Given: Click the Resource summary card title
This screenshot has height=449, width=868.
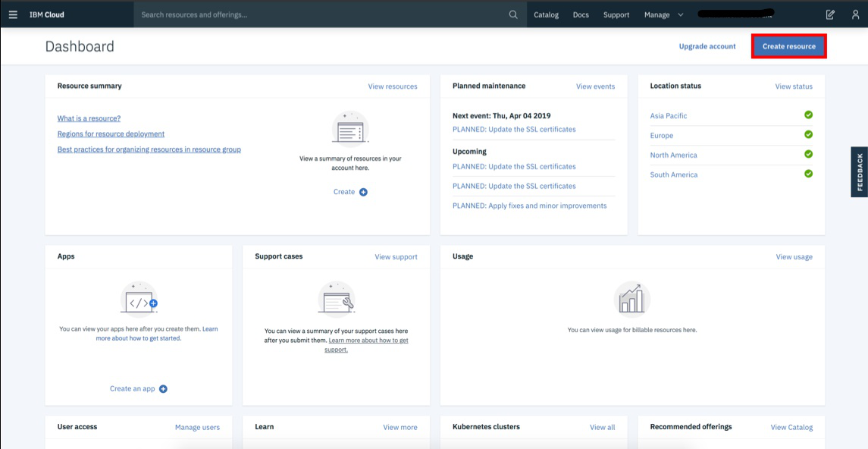Looking at the screenshot, I should click(x=89, y=86).
